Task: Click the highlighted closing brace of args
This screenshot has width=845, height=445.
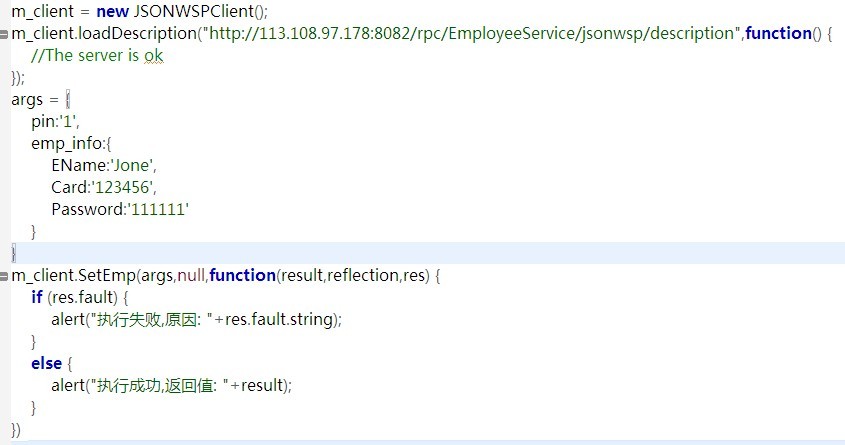Action: (x=13, y=253)
